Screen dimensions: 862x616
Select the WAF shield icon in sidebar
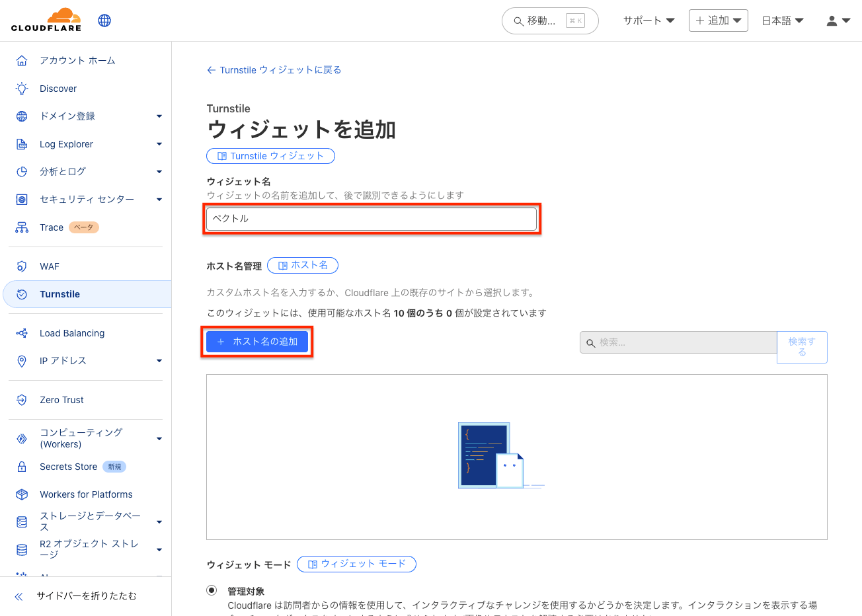point(20,266)
